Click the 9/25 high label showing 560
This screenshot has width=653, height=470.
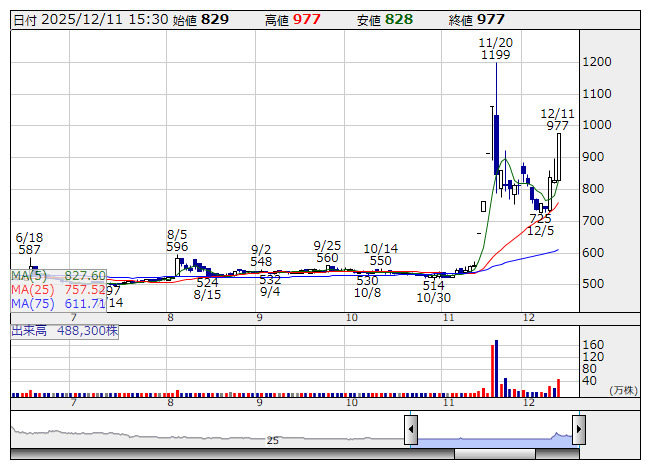(x=327, y=251)
